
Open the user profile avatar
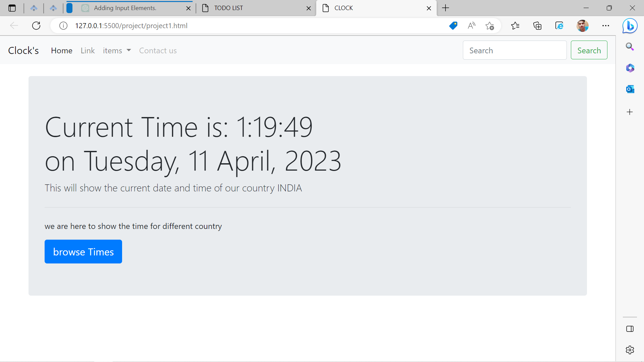583,26
